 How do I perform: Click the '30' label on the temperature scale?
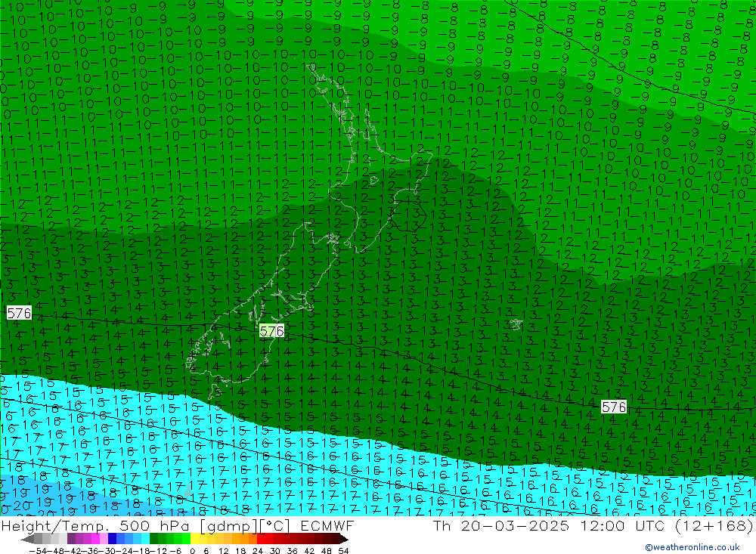pyautogui.click(x=275, y=551)
